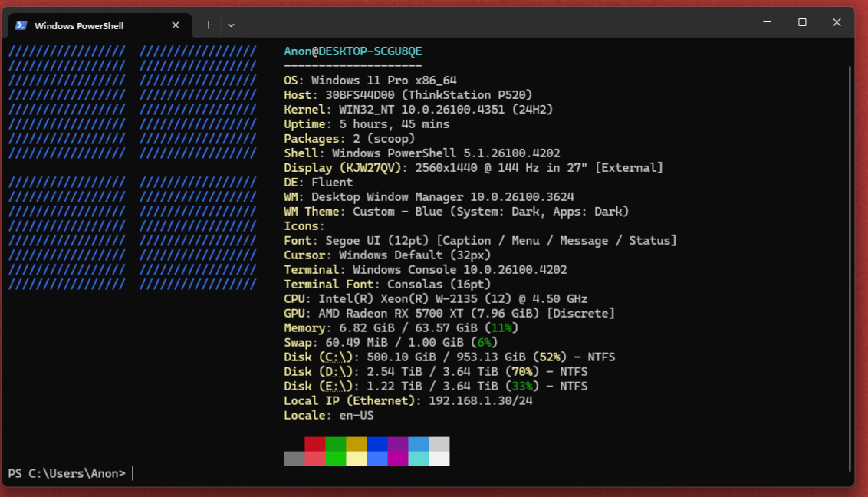Image resolution: width=868 pixels, height=497 pixels.
Task: Click the Disk (D:\) label
Action: coord(318,372)
